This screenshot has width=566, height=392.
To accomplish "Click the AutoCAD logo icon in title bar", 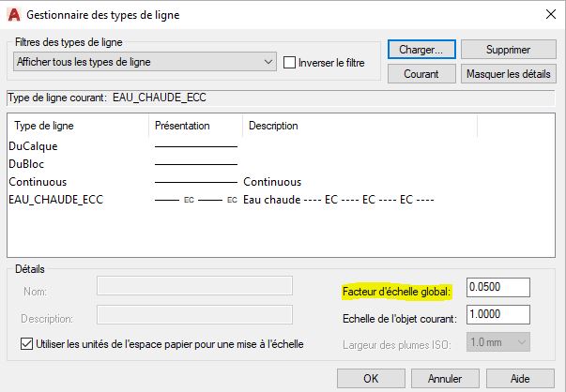I will 13,14.
